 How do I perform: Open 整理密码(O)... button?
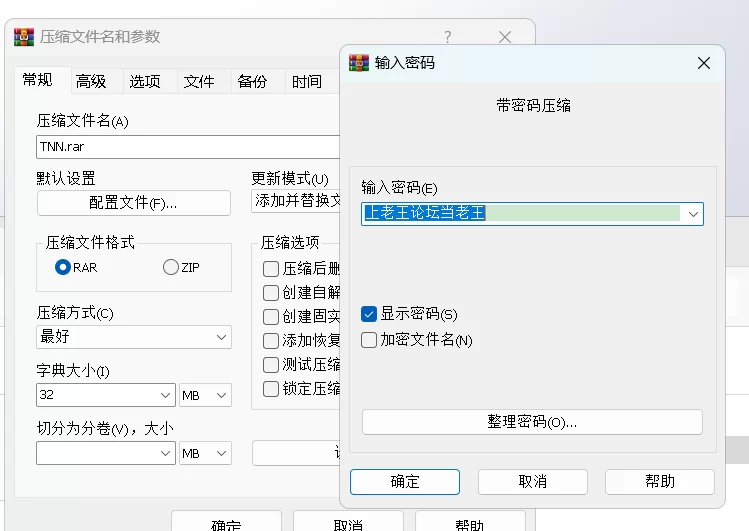click(x=532, y=422)
